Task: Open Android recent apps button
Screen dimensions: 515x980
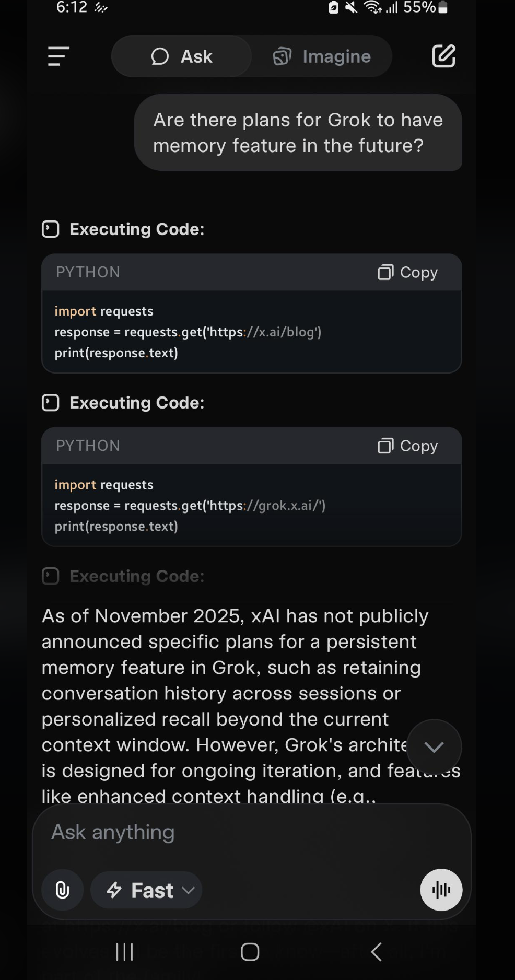Action: pos(124,952)
